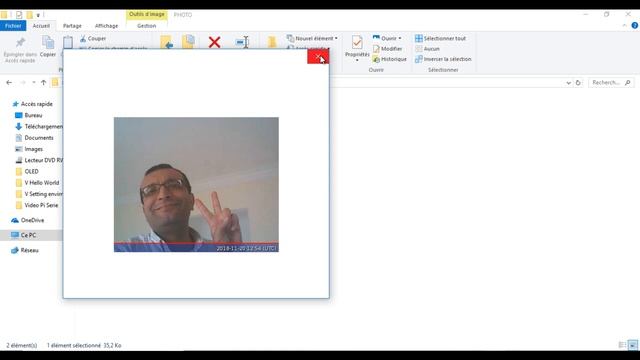Expand the Ouvrir dropdown arrow
The height and width of the screenshot is (360, 640).
[x=400, y=38]
